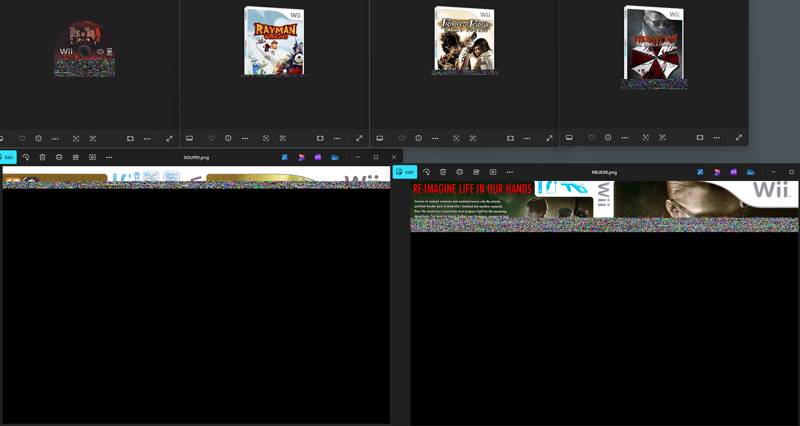Viewport: 800px width, 426px height.
Task: Open OneDrive icon in SOUP01.png title bar
Action: tap(335, 157)
